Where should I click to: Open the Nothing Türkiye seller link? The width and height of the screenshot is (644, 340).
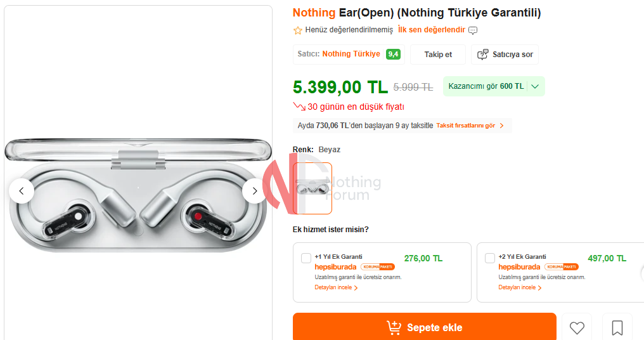(x=351, y=54)
